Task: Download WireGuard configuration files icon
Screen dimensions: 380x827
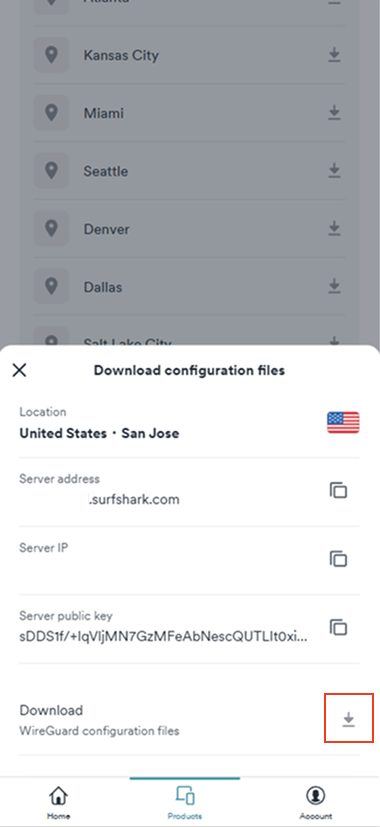Action: [348, 719]
